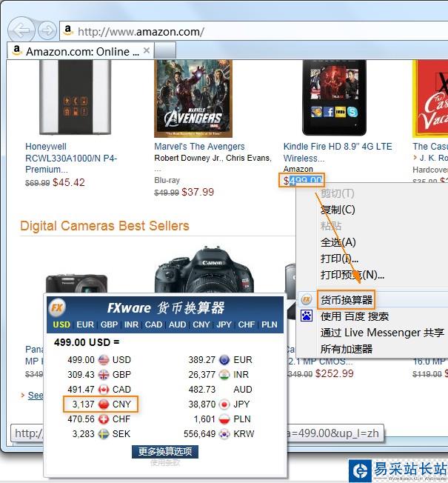Select EUR in the currency bar
Viewport: 448px width, 483px height.
(85, 324)
